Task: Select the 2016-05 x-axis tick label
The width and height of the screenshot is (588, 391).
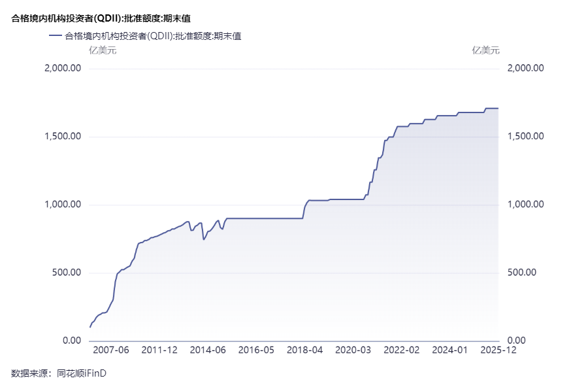Action: point(256,350)
